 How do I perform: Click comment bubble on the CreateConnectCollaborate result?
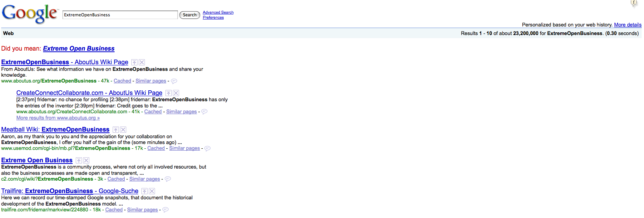204,112
